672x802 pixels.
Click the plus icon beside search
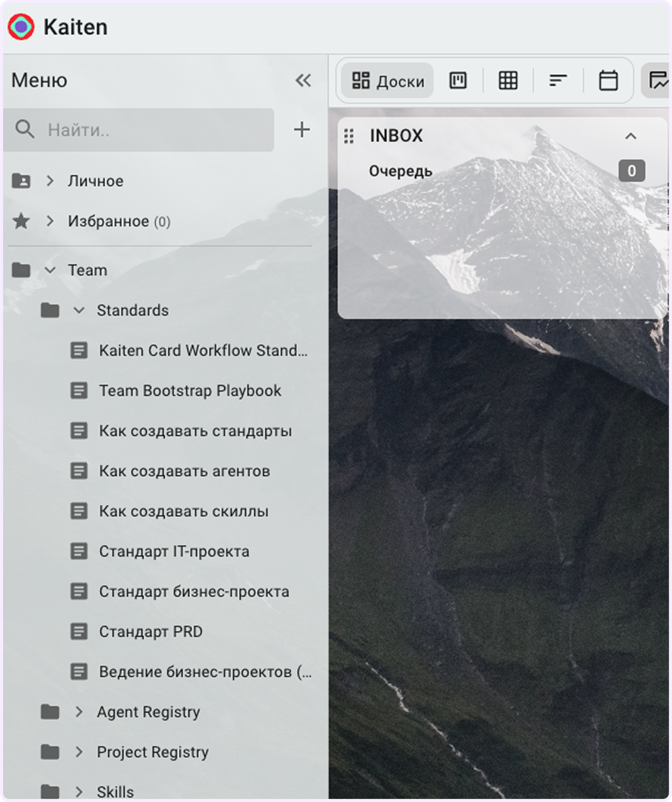tap(302, 130)
